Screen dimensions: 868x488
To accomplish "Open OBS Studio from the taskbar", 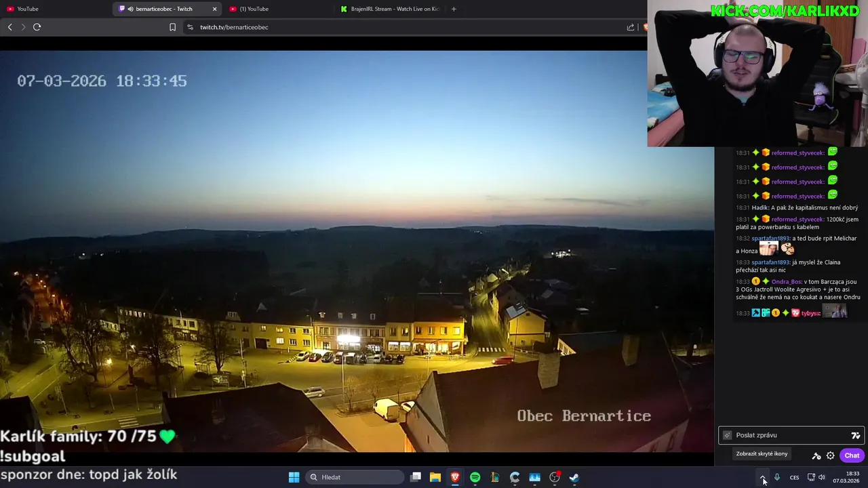I will (x=555, y=477).
